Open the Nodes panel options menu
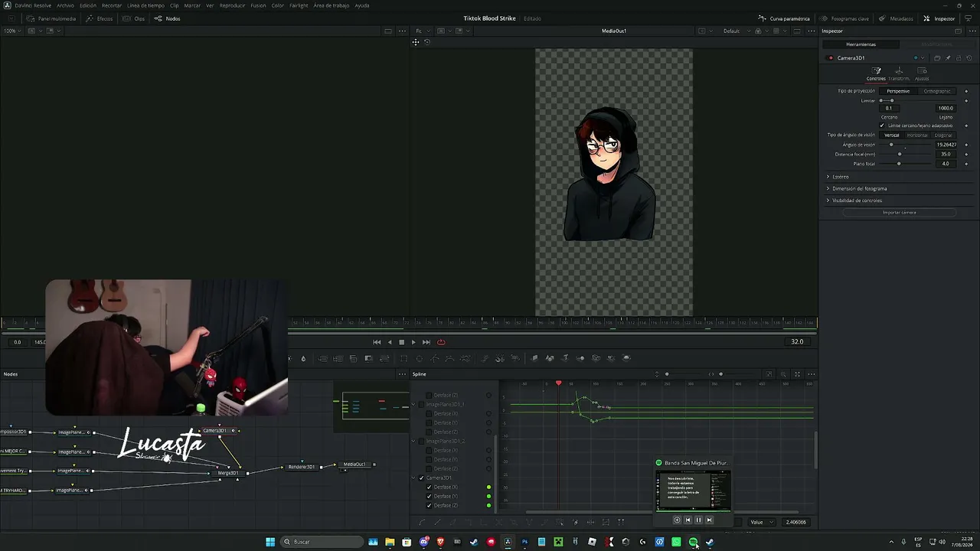 tap(402, 374)
